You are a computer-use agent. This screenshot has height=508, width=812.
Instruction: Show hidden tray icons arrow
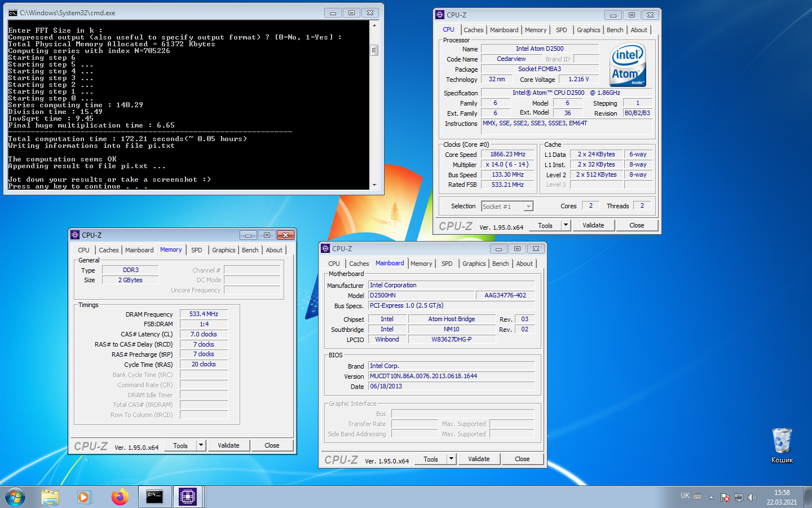(x=711, y=497)
